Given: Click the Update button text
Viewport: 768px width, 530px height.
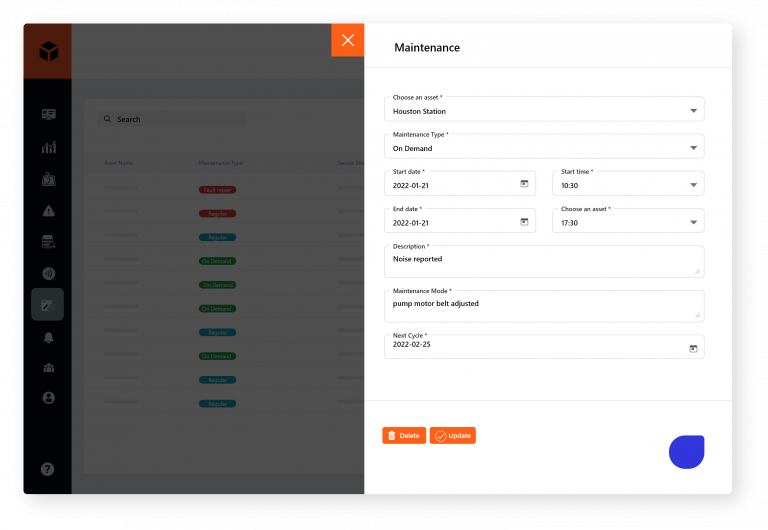Looking at the screenshot, I should coord(459,435).
